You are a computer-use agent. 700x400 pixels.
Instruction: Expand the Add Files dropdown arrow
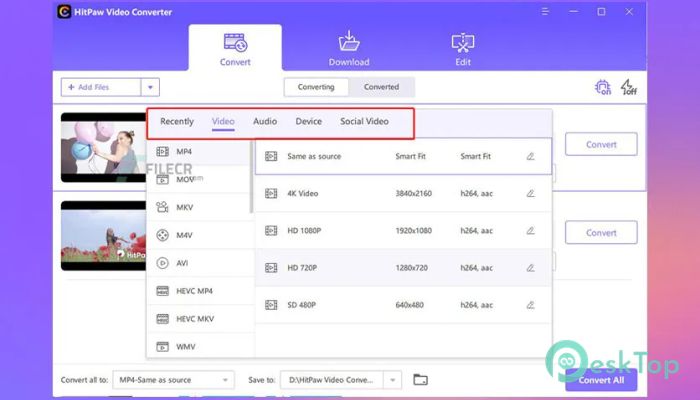150,87
